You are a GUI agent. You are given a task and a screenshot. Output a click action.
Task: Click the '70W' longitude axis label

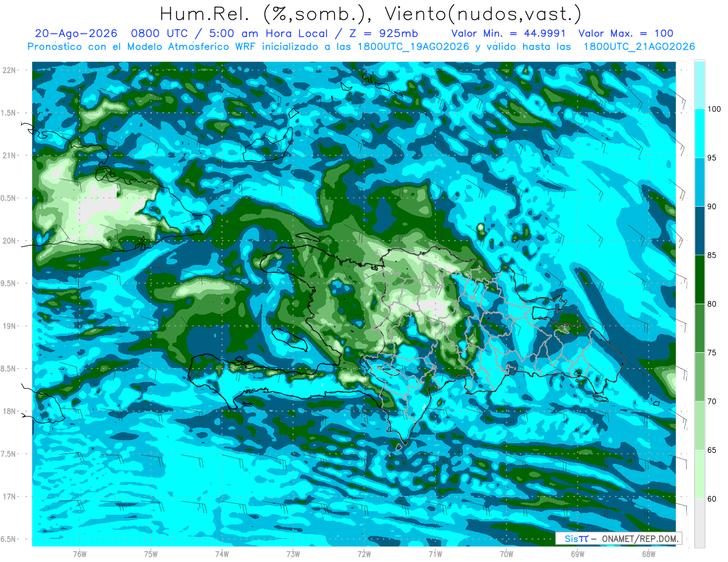click(x=507, y=554)
